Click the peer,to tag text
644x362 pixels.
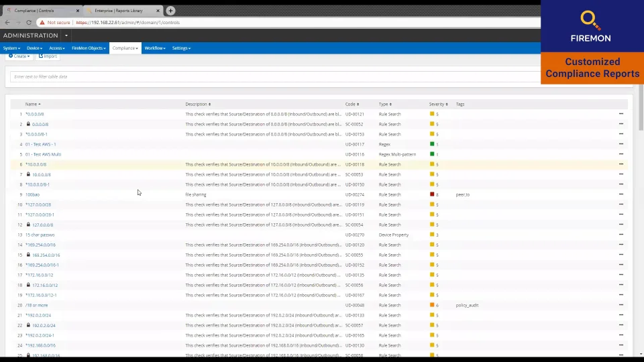pos(462,194)
